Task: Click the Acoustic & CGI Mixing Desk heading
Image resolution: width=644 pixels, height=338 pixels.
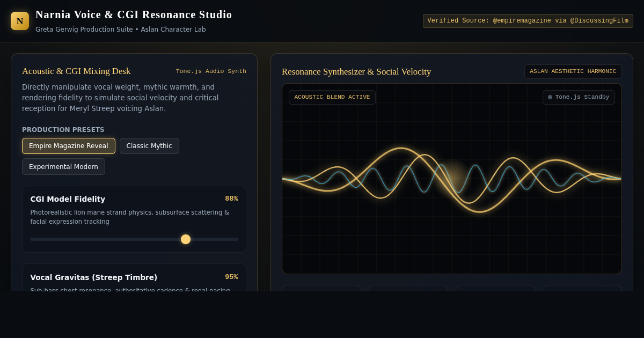Action: 76,71
